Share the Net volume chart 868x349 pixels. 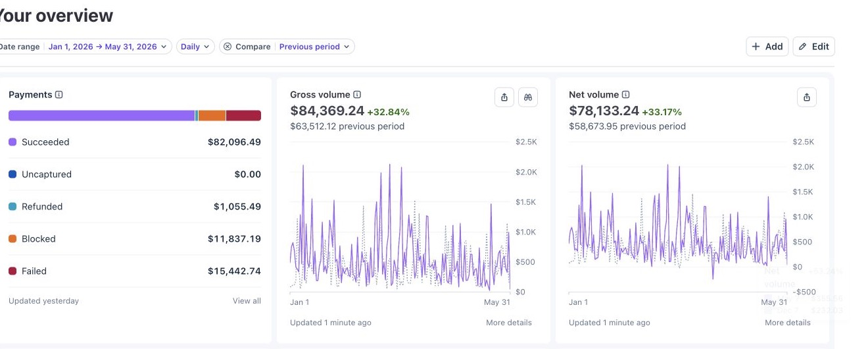[x=807, y=97]
